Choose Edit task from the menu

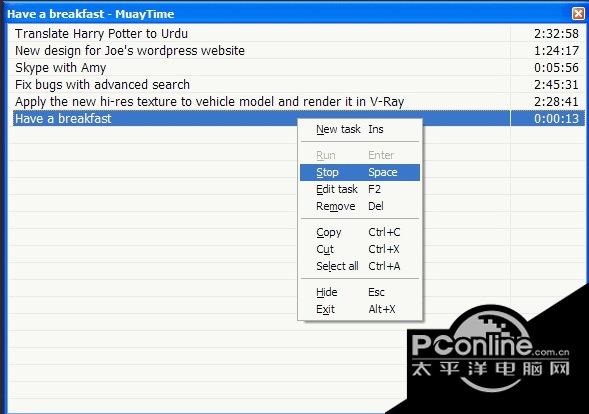click(360, 189)
